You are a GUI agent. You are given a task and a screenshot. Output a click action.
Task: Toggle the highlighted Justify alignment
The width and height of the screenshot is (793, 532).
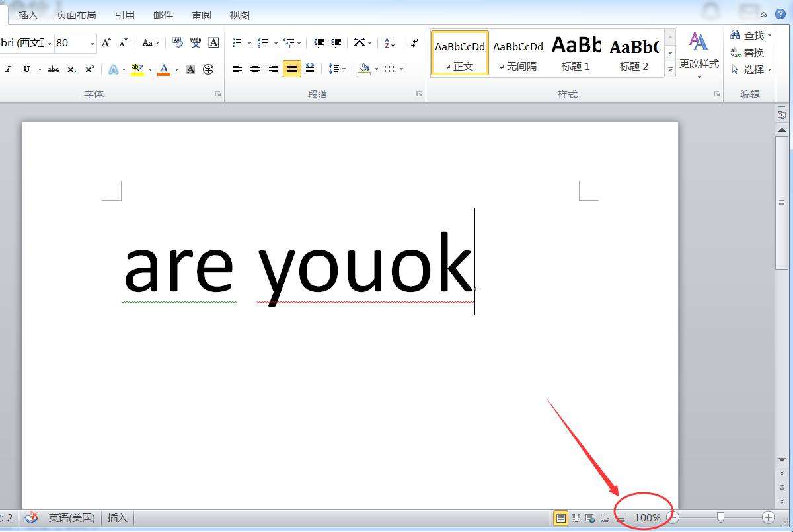coord(292,69)
